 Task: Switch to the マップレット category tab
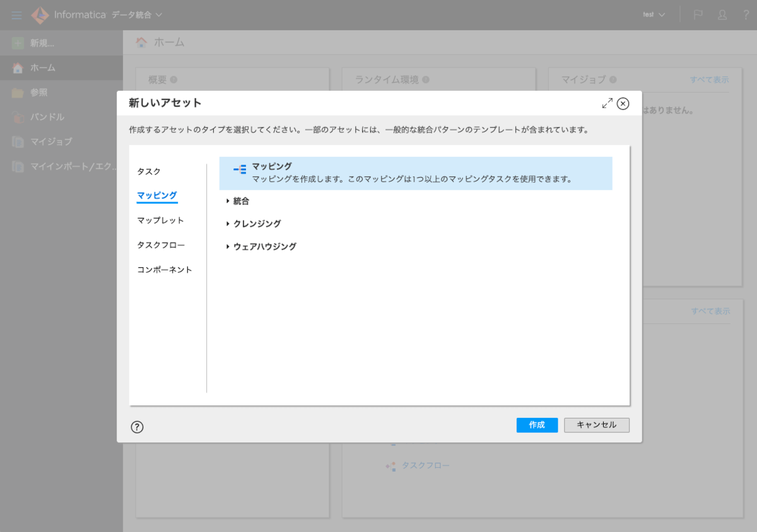(160, 221)
